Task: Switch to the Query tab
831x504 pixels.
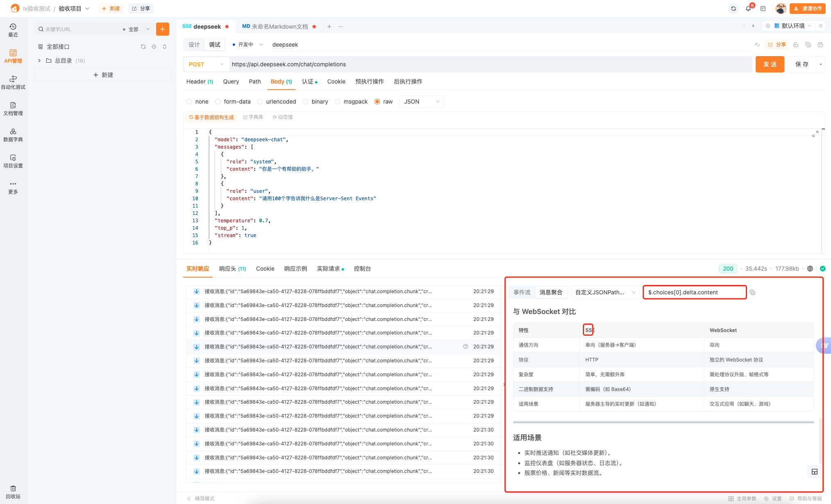Action: 231,81
